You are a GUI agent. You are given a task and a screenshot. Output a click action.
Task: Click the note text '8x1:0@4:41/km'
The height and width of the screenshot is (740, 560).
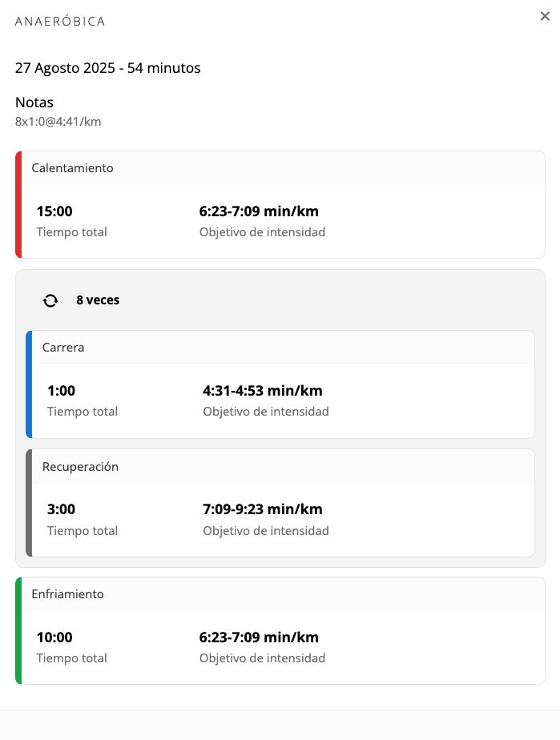pyautogui.click(x=58, y=122)
